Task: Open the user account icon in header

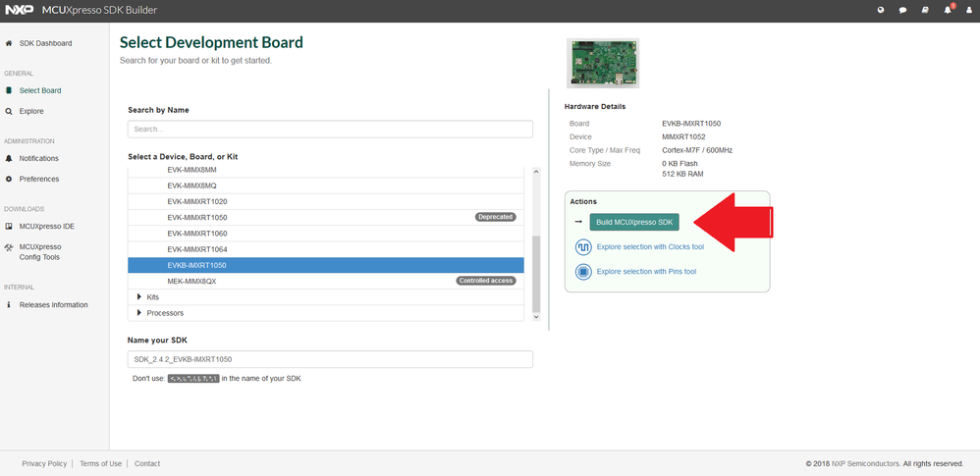Action: [x=969, y=10]
